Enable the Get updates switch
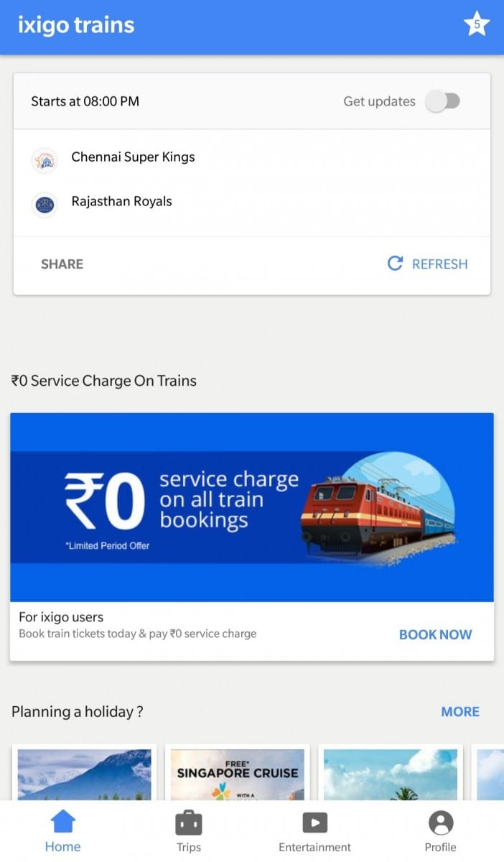 [442, 101]
